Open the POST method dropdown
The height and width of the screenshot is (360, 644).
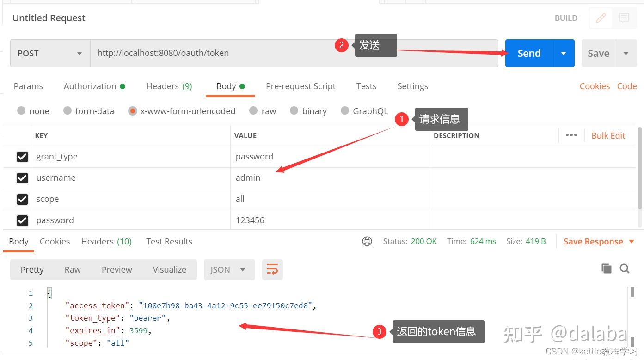click(x=49, y=53)
